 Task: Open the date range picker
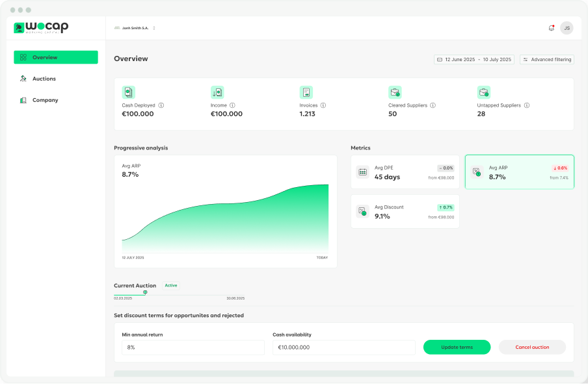[x=474, y=60]
